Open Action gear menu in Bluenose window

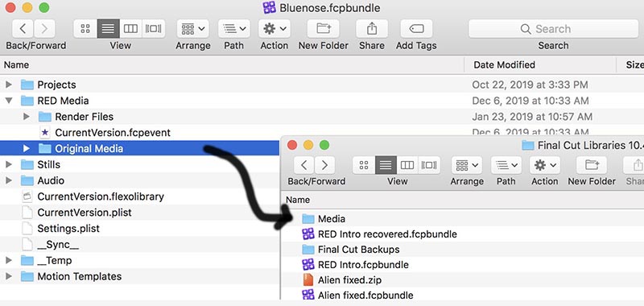[275, 29]
